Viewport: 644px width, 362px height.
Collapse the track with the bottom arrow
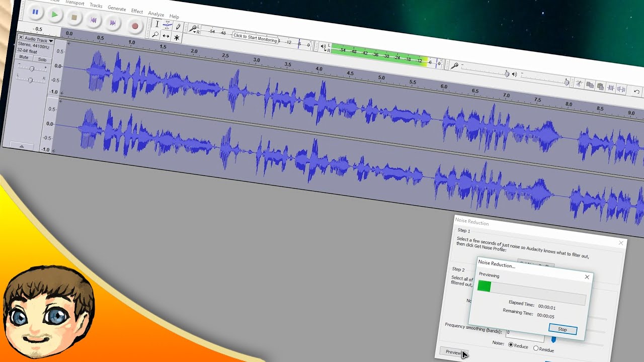(21, 146)
